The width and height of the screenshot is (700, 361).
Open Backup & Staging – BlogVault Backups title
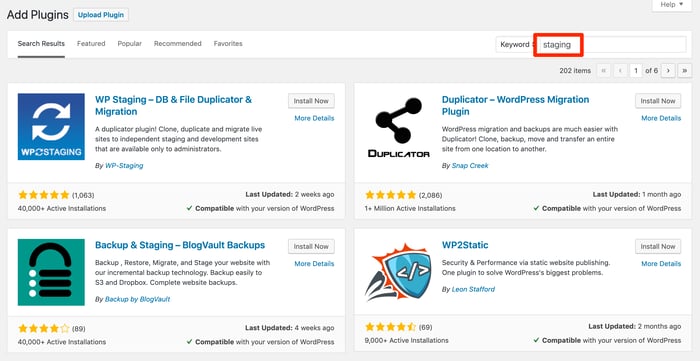point(180,245)
